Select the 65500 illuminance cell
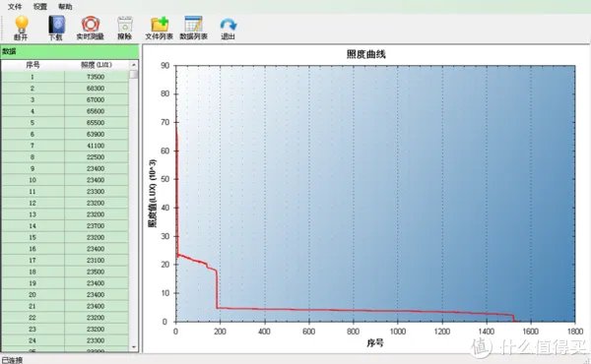This screenshot has width=591, height=364. coord(96,123)
